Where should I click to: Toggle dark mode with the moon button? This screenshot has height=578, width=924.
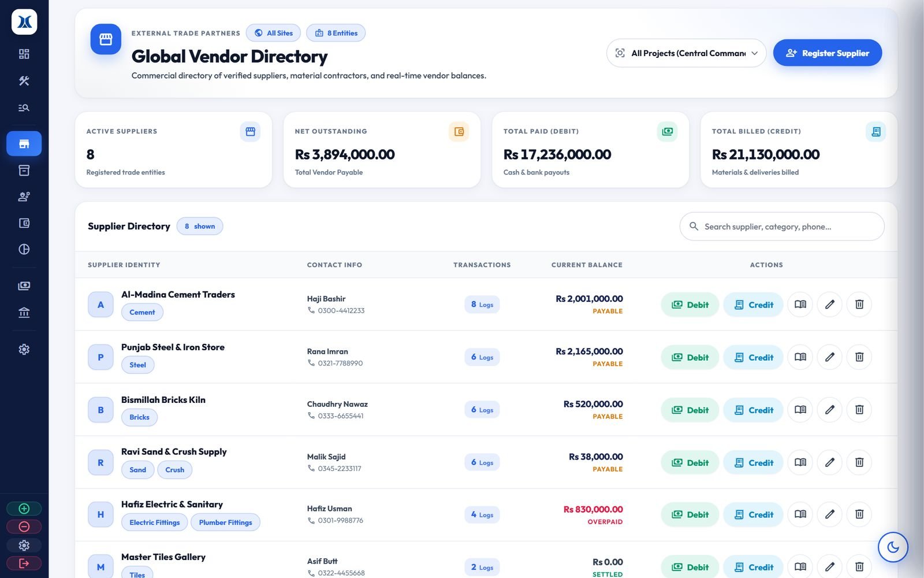tap(893, 547)
